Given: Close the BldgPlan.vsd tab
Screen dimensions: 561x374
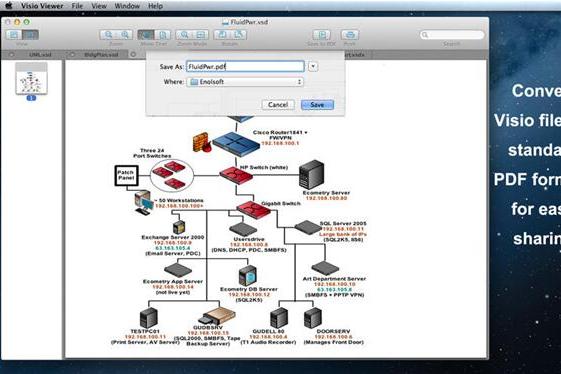Looking at the screenshot, I should [72, 55].
